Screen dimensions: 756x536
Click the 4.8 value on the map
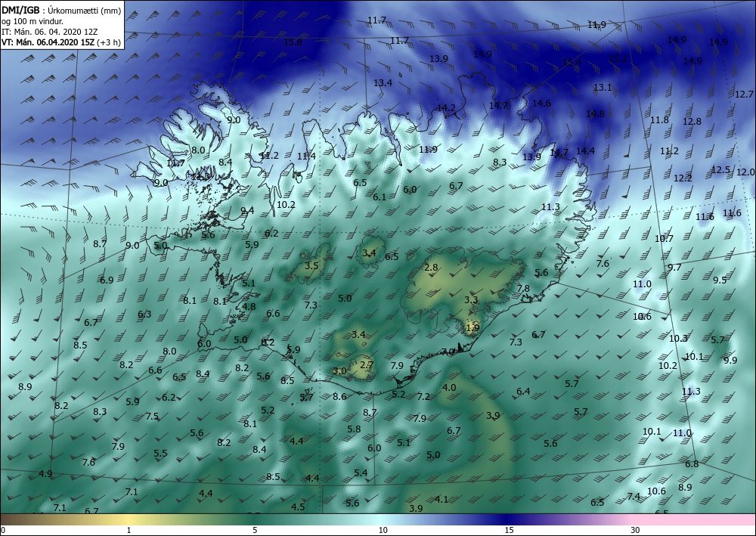tap(249, 307)
